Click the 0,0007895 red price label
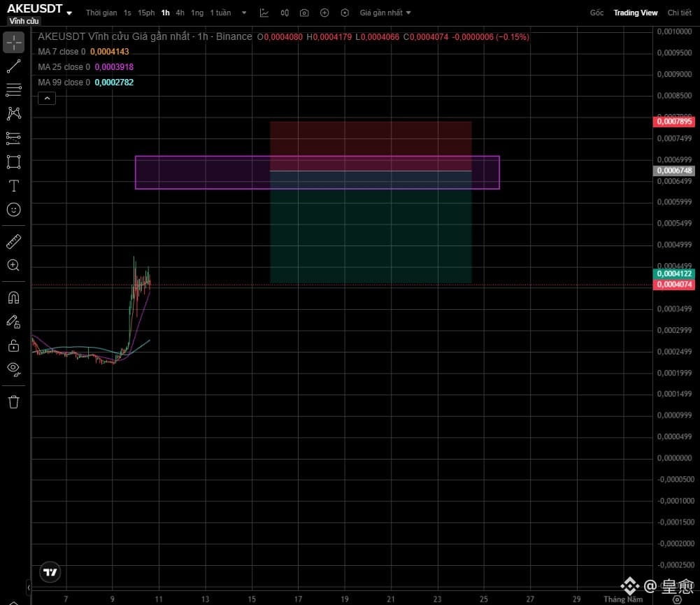This screenshot has width=700, height=605. click(x=674, y=122)
